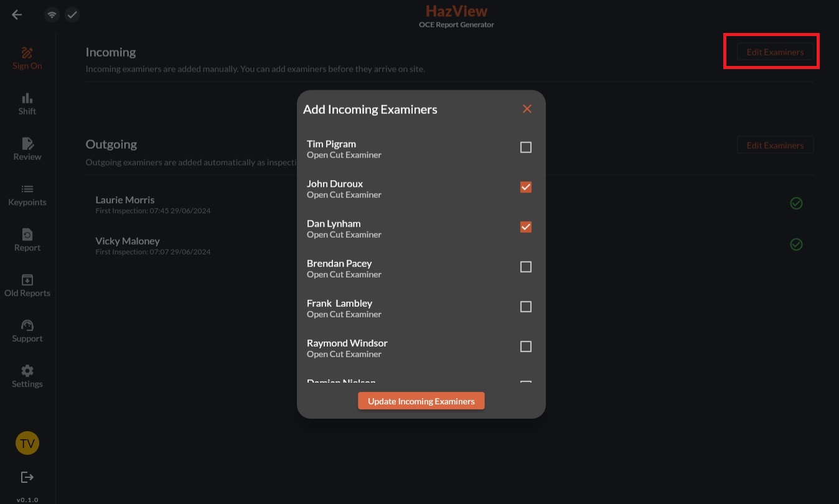Open the Report section
Viewport: 839px width, 504px height.
[27, 240]
